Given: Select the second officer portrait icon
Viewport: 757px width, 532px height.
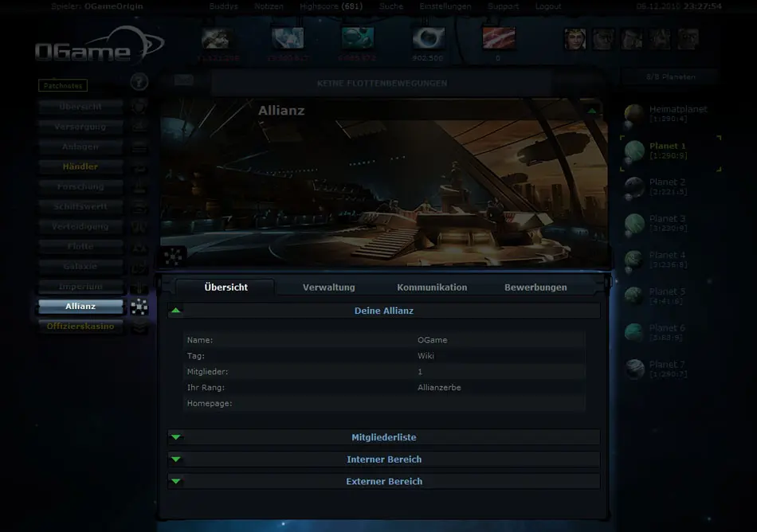Looking at the screenshot, I should pyautogui.click(x=603, y=38).
